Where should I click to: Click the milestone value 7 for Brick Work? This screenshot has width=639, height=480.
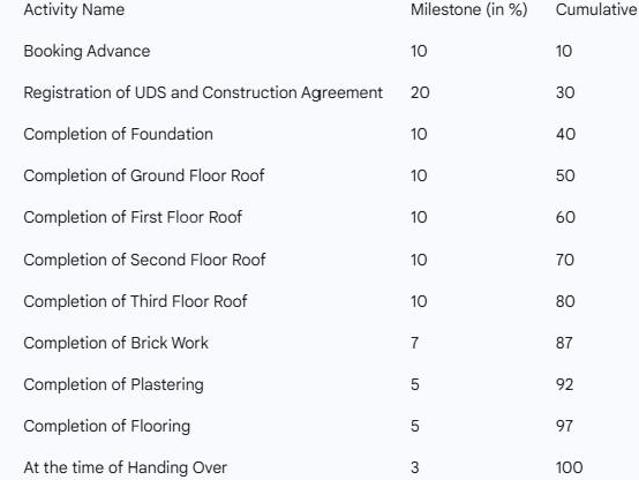pyautogui.click(x=414, y=343)
